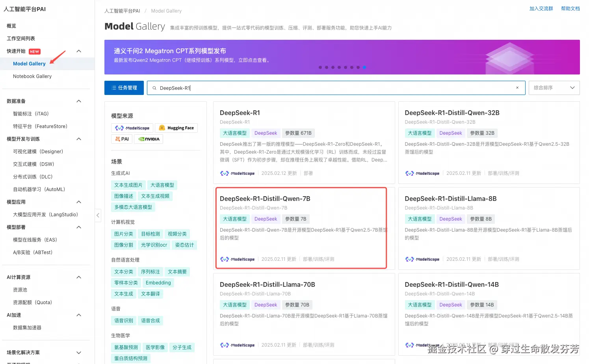The height and width of the screenshot is (364, 589).
Task: Filter by PAI model source
Action: tap(122, 139)
